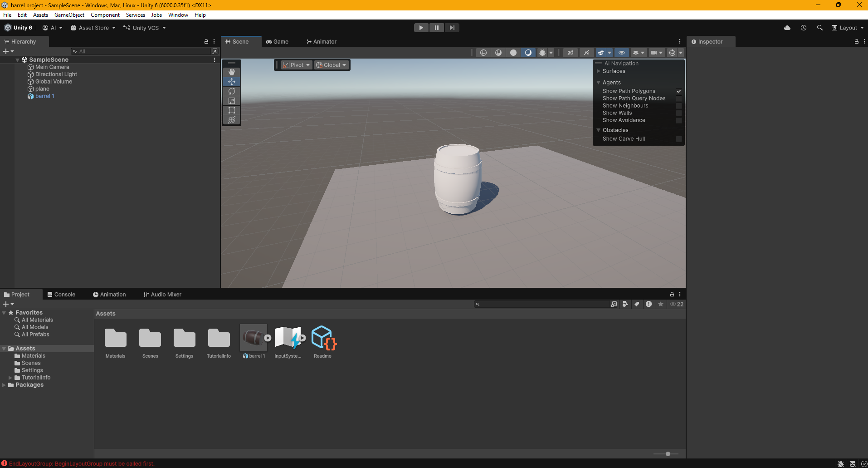This screenshot has height=468, width=868.
Task: Select the Readme asset icon
Action: [323, 338]
